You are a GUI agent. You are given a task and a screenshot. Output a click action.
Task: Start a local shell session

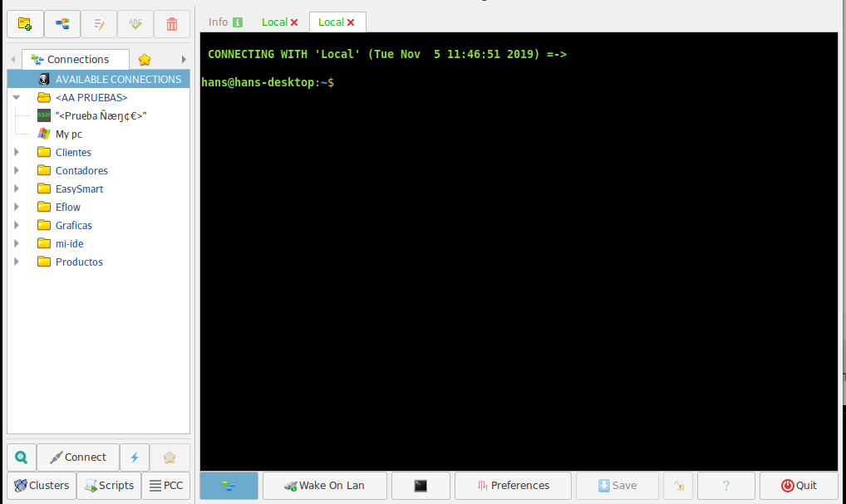click(x=421, y=485)
